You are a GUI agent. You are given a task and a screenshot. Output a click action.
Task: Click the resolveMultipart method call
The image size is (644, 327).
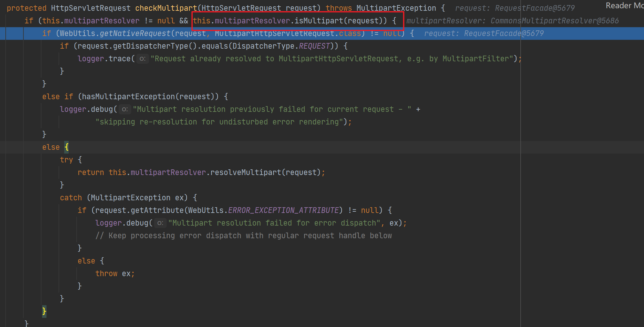coord(245,173)
